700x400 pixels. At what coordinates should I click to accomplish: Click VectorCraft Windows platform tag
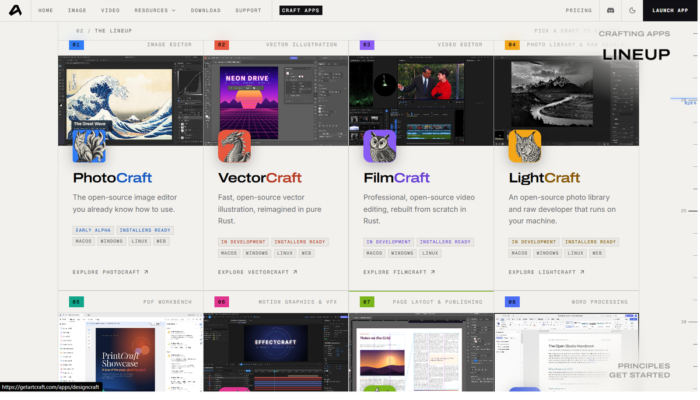tap(257, 253)
